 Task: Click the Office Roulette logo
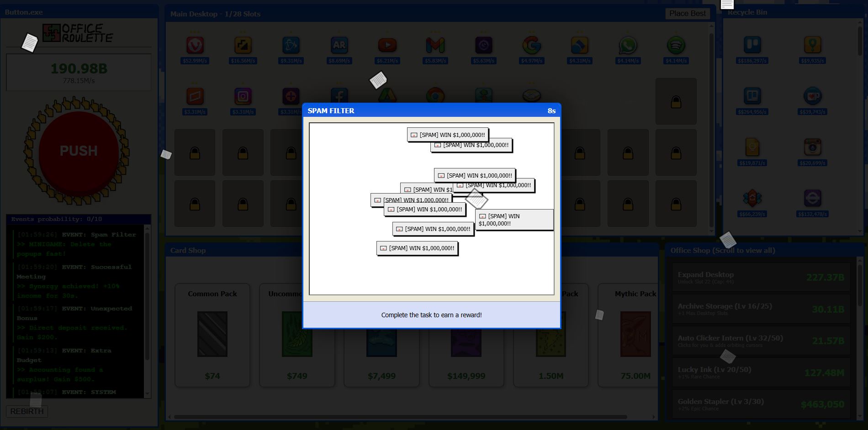point(78,33)
